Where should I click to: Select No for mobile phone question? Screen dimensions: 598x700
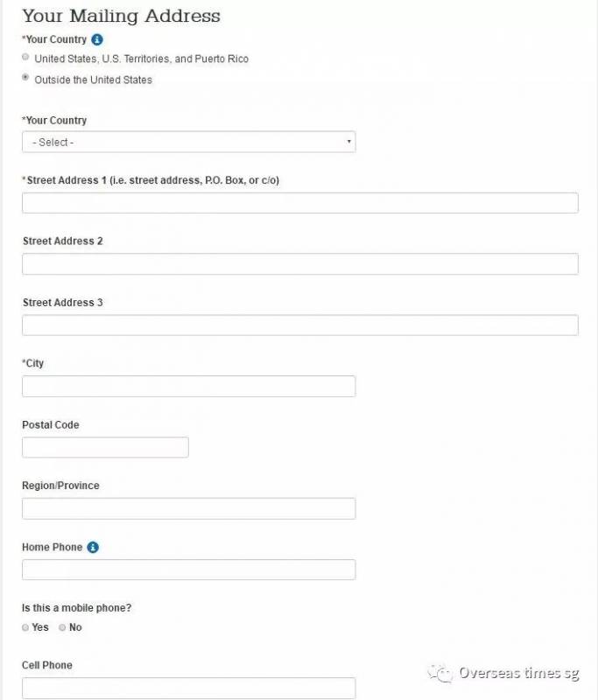62,627
